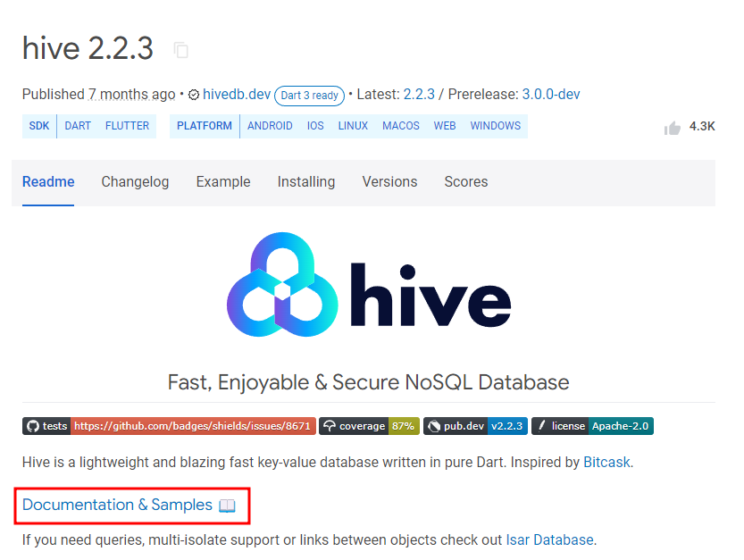The width and height of the screenshot is (744, 560).
Task: Click the PLATFORM tag label
Action: point(205,126)
